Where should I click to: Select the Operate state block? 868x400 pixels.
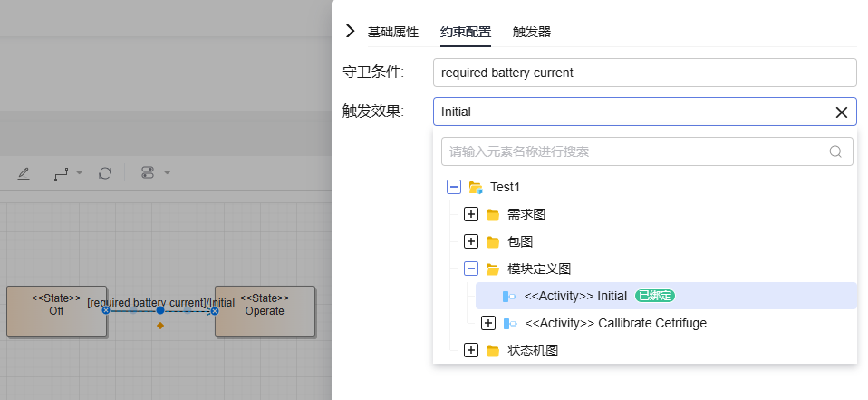point(265,311)
